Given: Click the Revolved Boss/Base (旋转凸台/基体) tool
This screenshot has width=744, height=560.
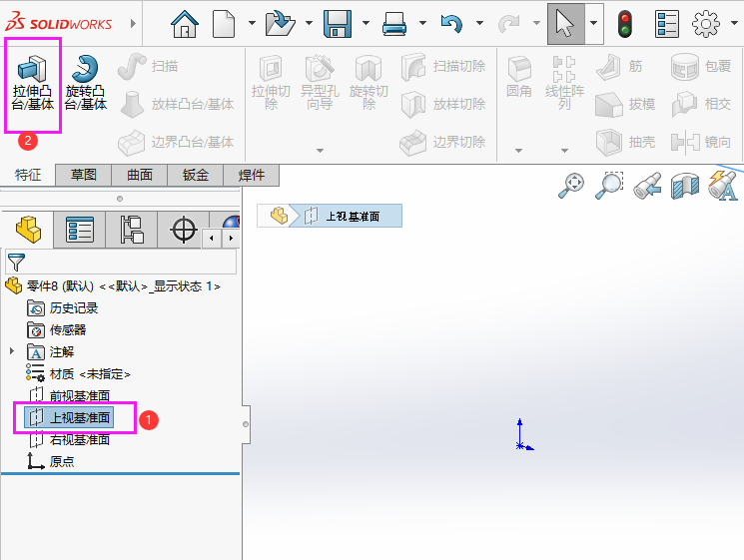Looking at the screenshot, I should click(86, 84).
